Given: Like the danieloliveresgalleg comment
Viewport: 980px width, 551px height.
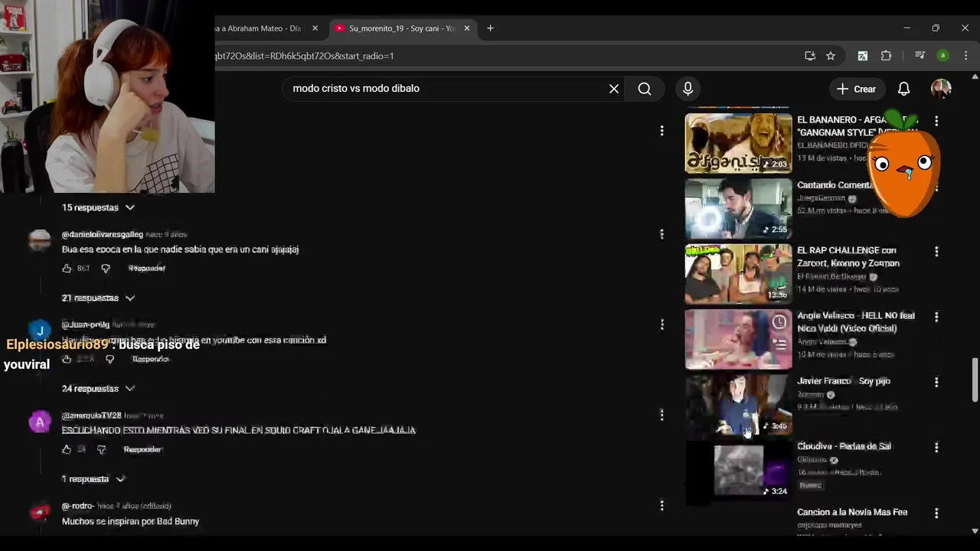Looking at the screenshot, I should (x=67, y=269).
